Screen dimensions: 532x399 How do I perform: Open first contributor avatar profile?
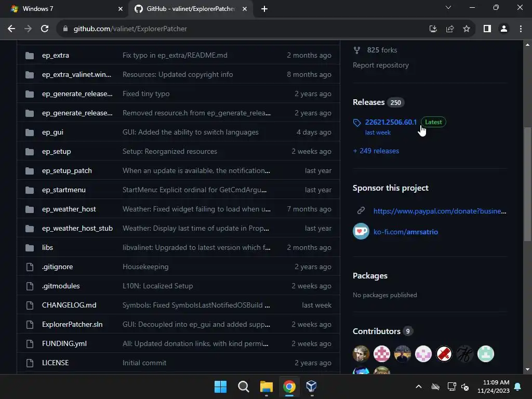coord(361,354)
